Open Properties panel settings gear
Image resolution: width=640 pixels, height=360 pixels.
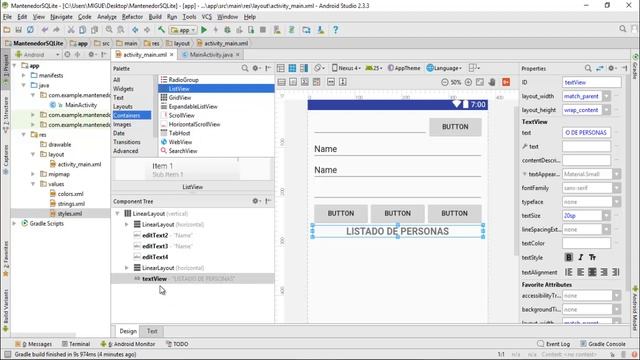[x=611, y=68]
